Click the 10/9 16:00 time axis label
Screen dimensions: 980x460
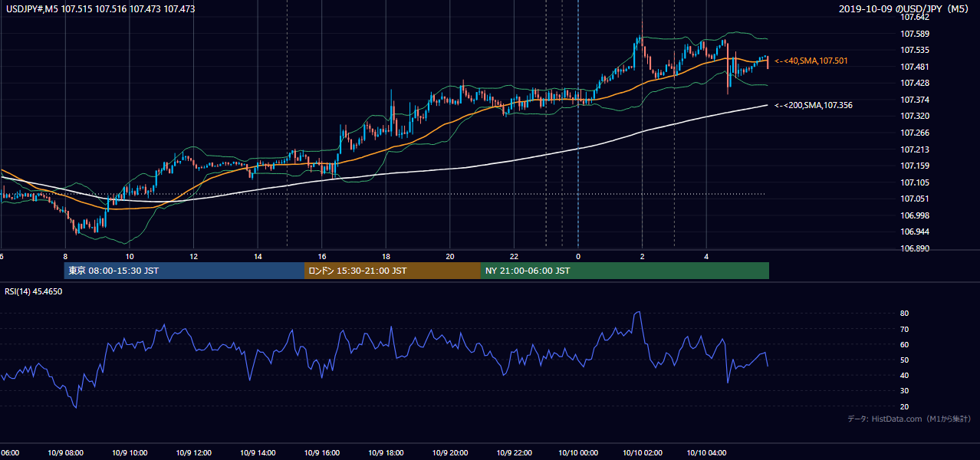(x=322, y=453)
